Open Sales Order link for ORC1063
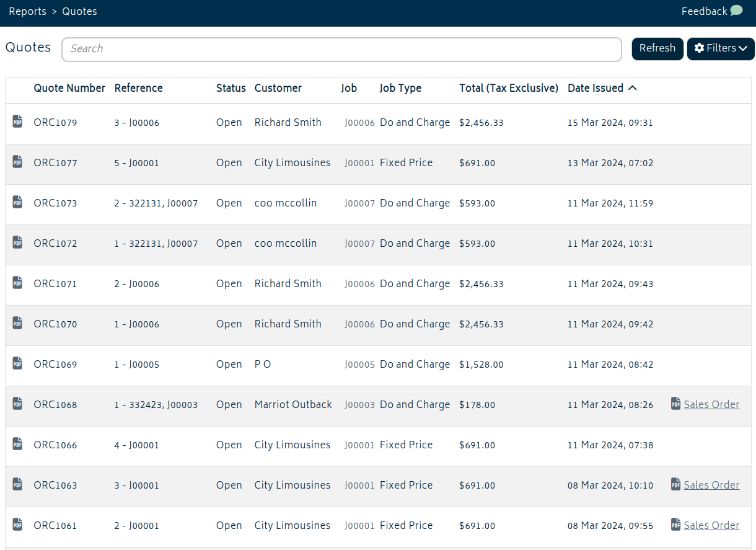 [711, 485]
